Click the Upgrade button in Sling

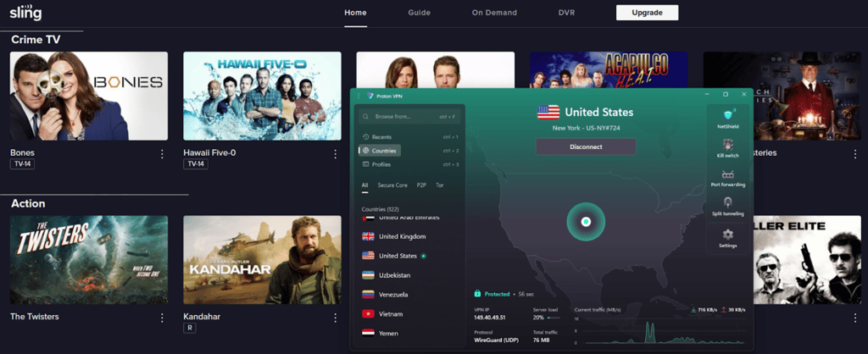click(647, 13)
